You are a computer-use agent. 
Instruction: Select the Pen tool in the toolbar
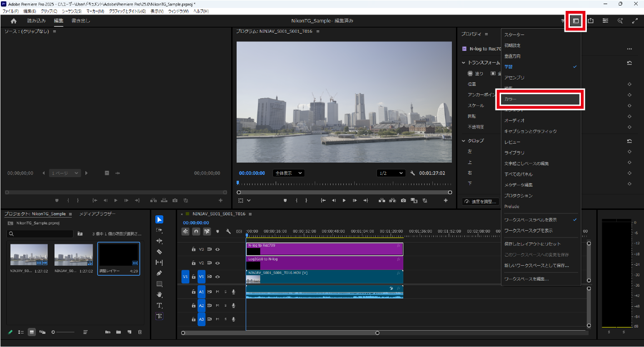click(x=159, y=273)
